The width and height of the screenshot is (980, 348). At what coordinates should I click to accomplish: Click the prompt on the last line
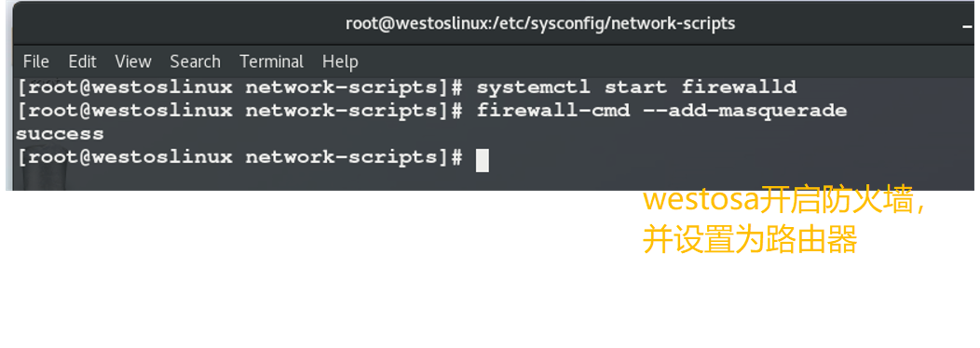(x=239, y=157)
